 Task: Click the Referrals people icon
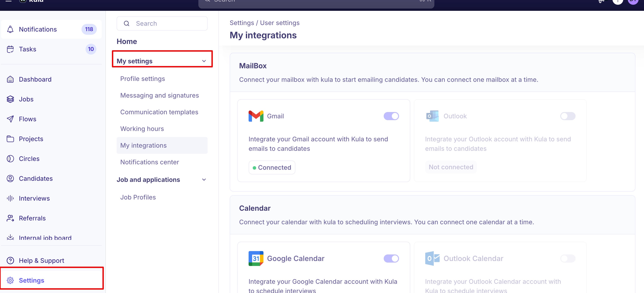pos(10,218)
